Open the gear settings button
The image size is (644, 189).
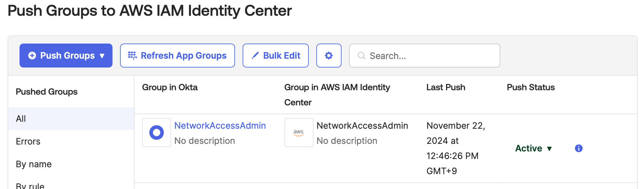329,56
